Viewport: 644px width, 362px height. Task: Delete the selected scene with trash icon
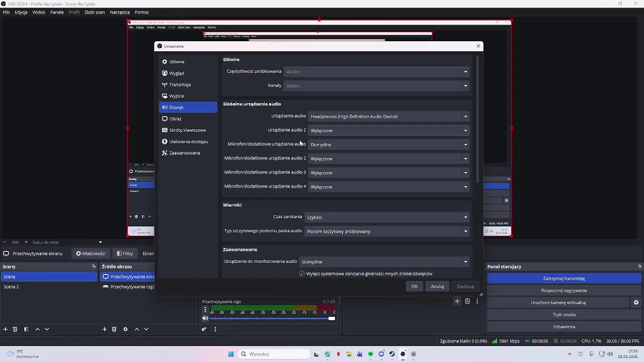coord(15,329)
